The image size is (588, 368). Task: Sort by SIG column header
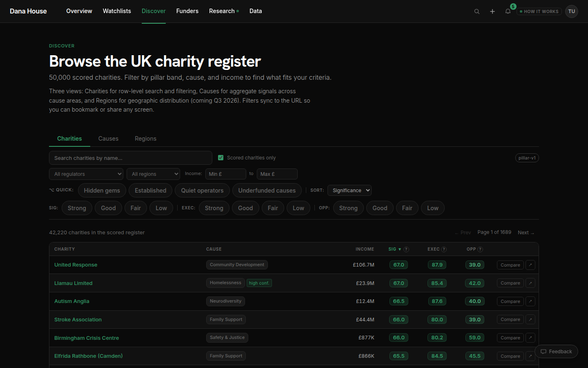pyautogui.click(x=394, y=249)
